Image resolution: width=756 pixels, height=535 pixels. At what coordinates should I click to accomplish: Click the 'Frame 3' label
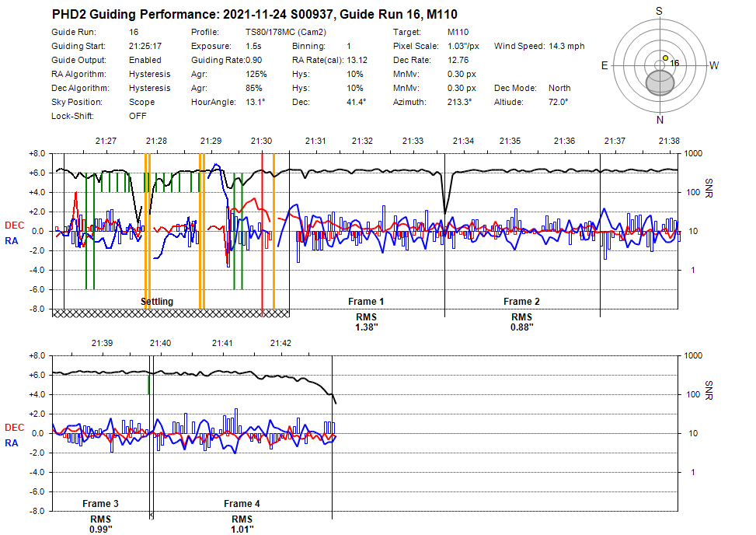coord(100,504)
